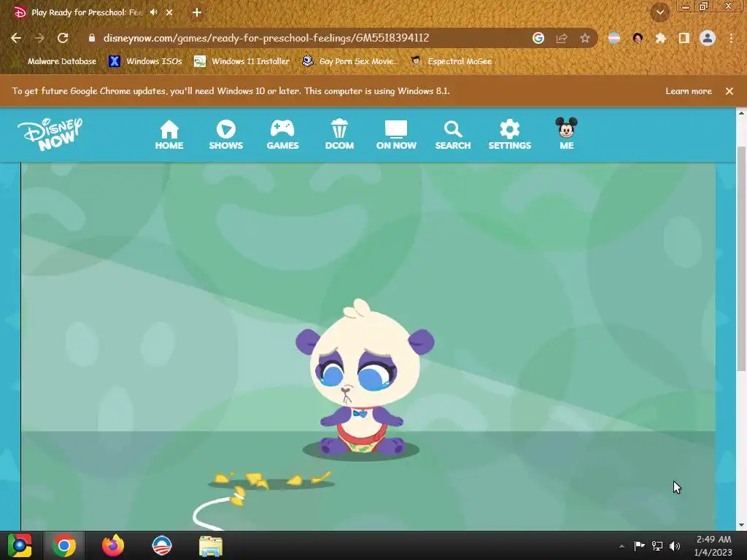Open the Windows 11 Installer bookmark
This screenshot has width=747, height=560.
[242, 61]
